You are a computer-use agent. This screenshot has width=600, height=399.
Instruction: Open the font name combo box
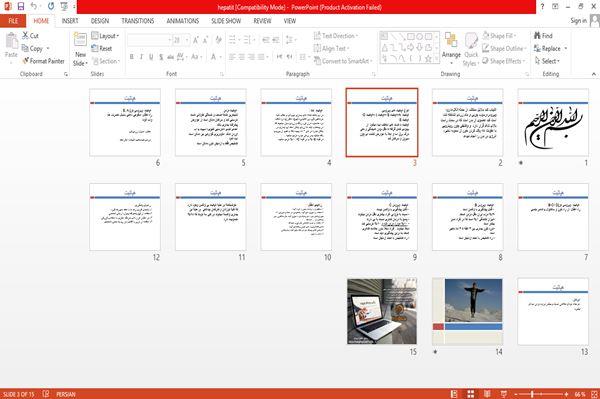pos(150,40)
